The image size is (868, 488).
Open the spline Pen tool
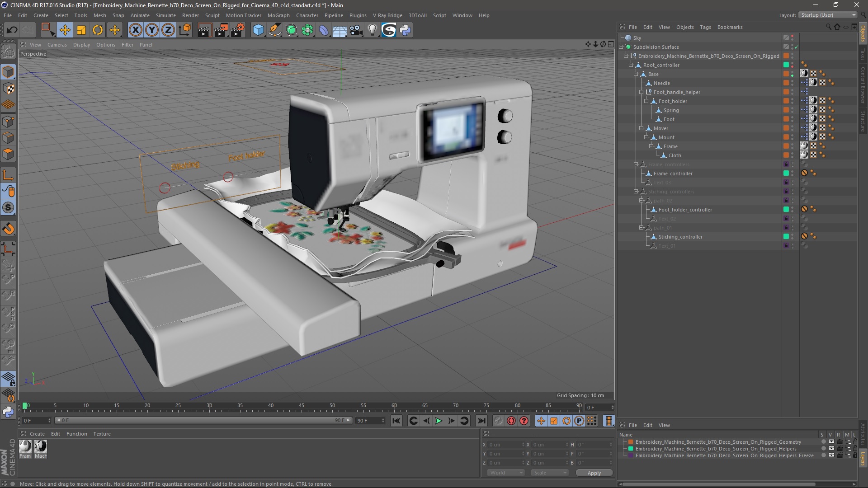click(274, 30)
